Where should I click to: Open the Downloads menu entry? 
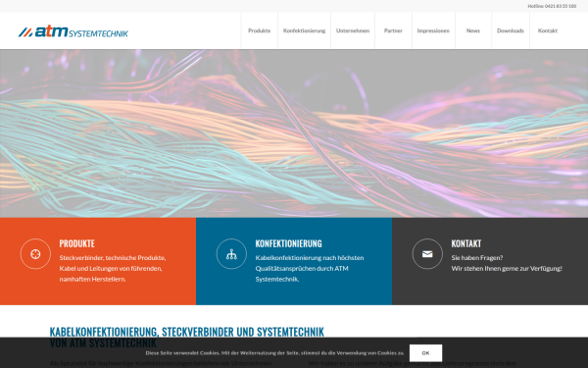pyautogui.click(x=511, y=30)
